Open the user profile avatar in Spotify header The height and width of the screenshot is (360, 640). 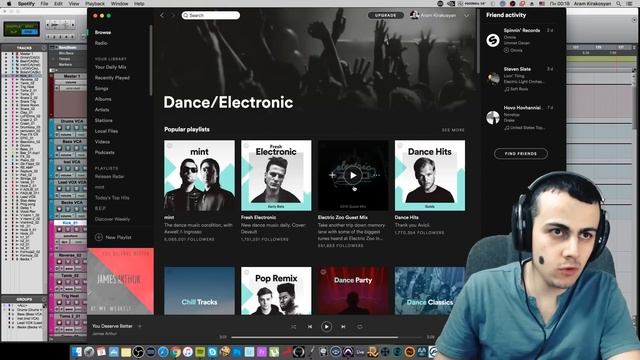pyautogui.click(x=414, y=15)
